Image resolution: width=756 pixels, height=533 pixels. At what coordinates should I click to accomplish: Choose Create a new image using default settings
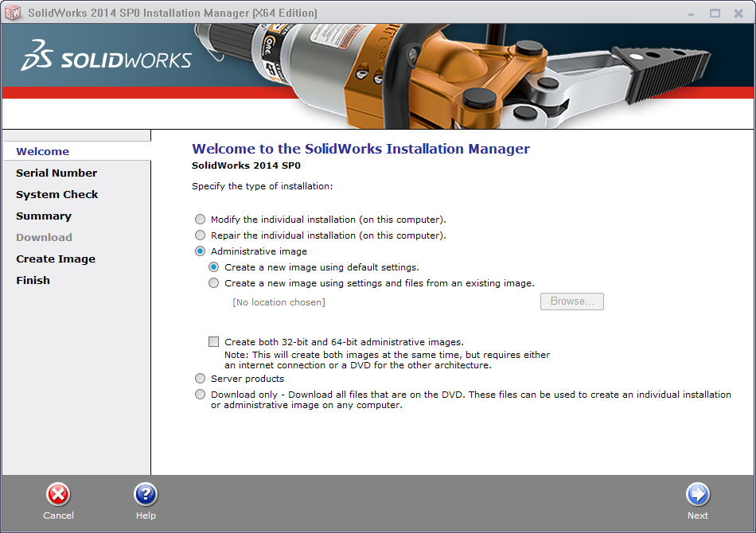[213, 267]
